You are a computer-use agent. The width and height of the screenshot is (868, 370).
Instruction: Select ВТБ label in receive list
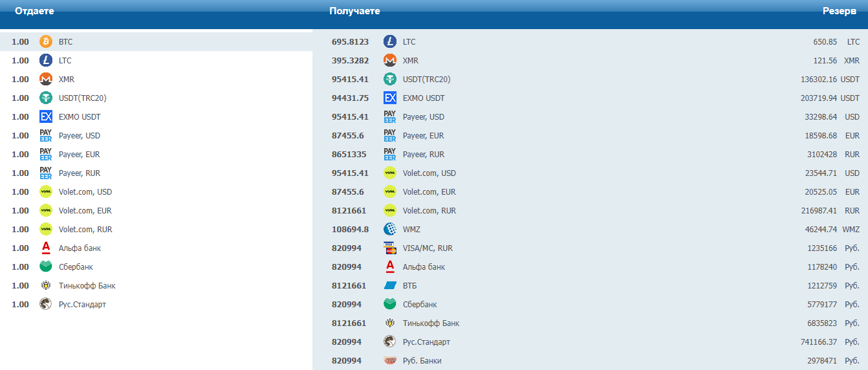[410, 286]
